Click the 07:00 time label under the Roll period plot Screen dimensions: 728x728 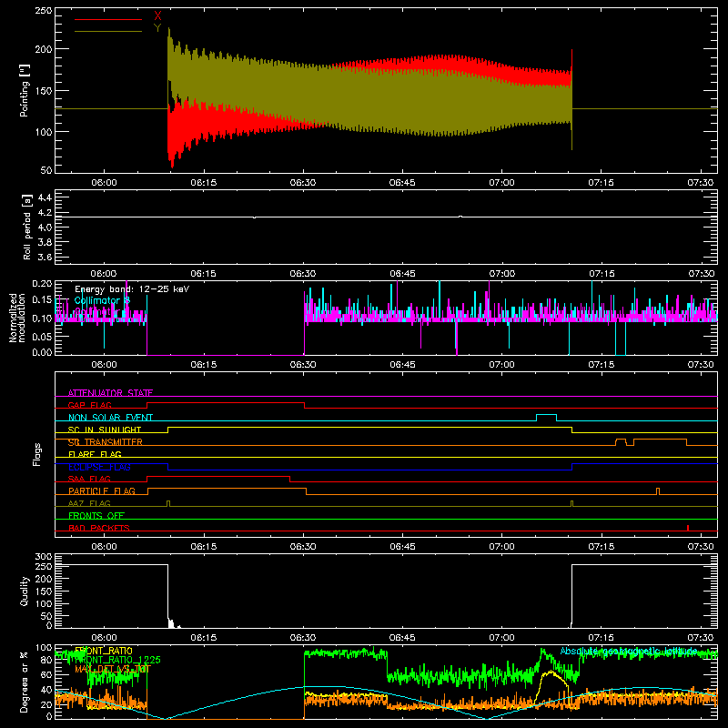(x=501, y=274)
